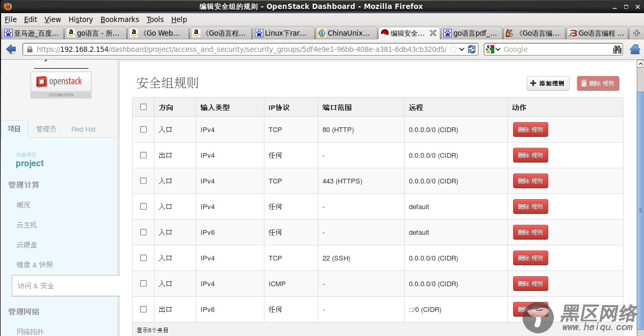Viewport: 644px width, 336px height.
Task: Open the URL history dropdown arrow
Action: pyautogui.click(x=462, y=49)
